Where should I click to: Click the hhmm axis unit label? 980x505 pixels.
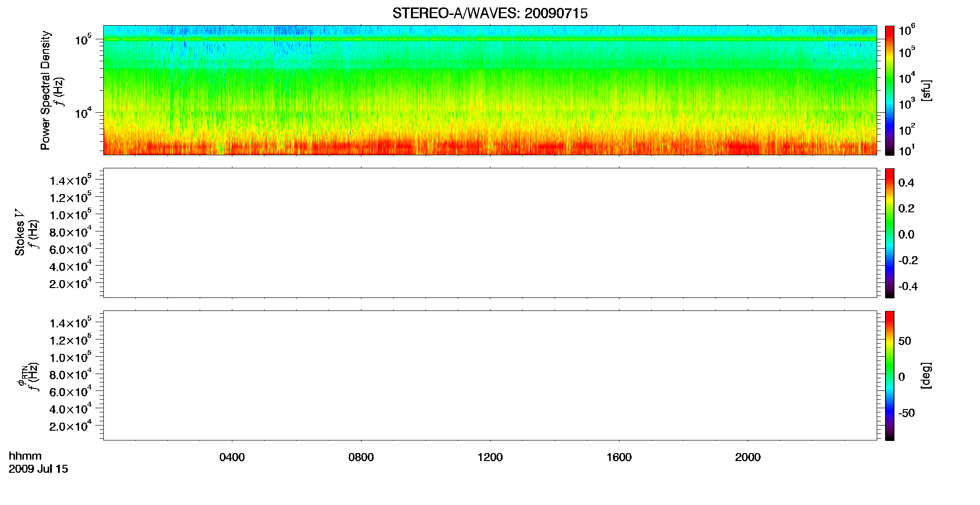pyautogui.click(x=25, y=456)
